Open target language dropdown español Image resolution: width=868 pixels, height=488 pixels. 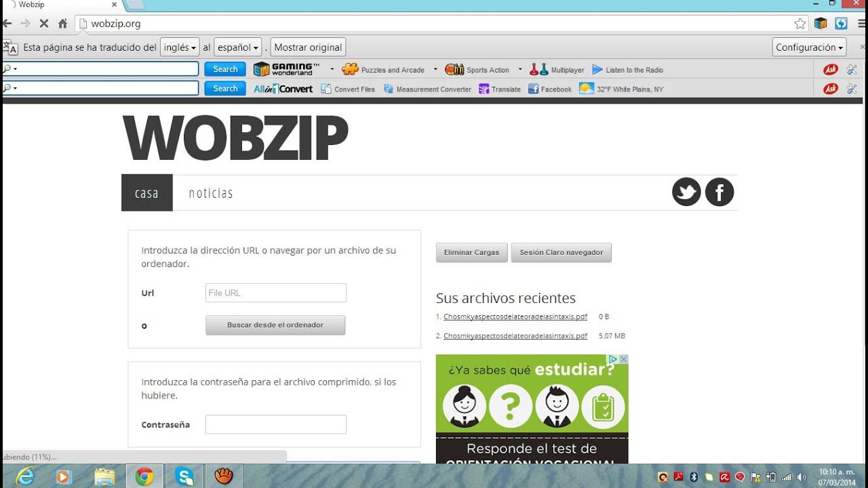(x=237, y=47)
